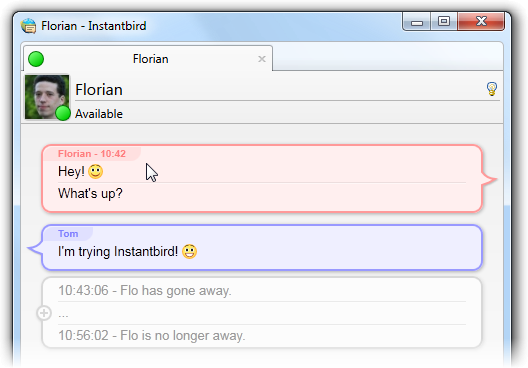The width and height of the screenshot is (528, 368).
Task: Click Florian's avatar photo
Action: point(47,97)
